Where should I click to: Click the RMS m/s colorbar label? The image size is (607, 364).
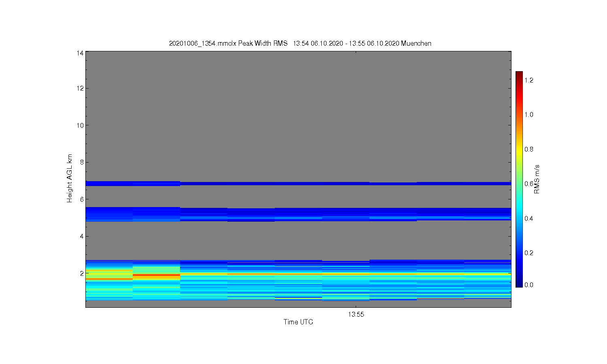pyautogui.click(x=537, y=179)
